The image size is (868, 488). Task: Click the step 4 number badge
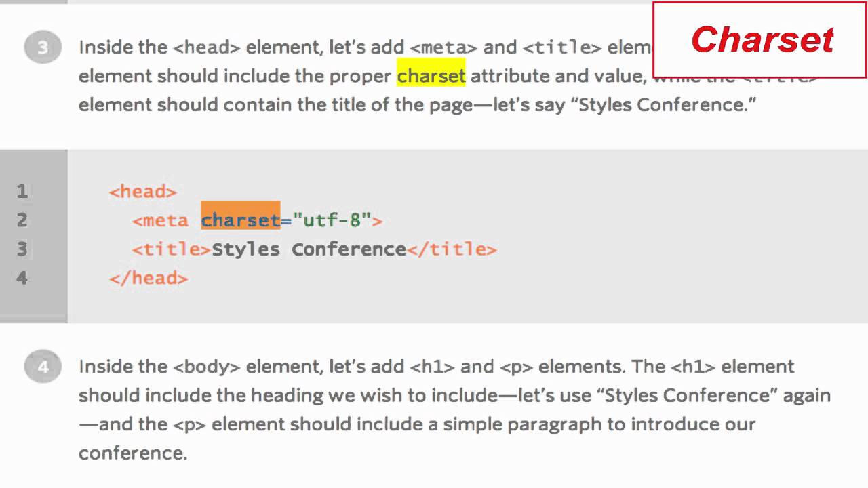pos(43,367)
